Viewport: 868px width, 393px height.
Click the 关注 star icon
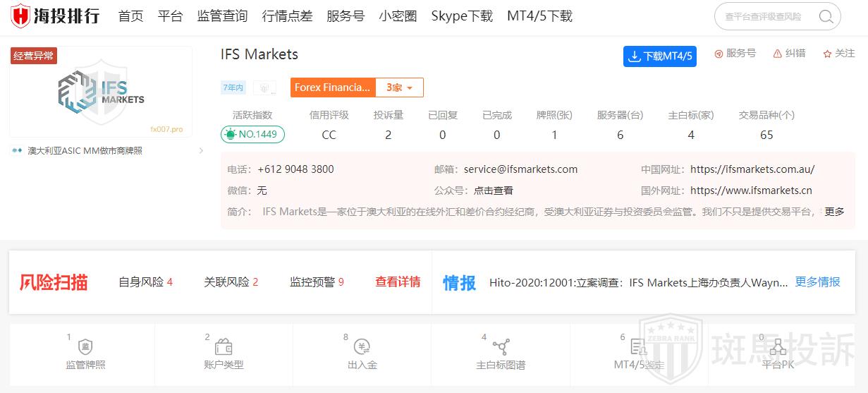point(827,54)
